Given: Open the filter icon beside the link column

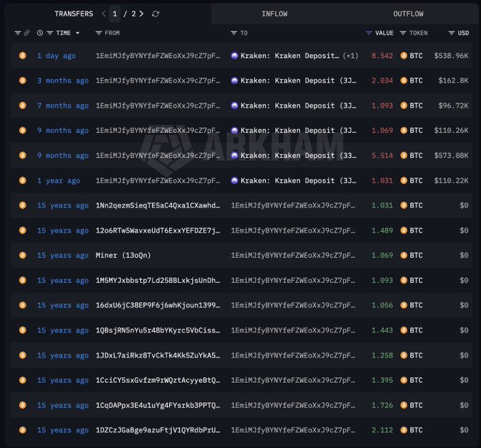Looking at the screenshot, I should click(18, 33).
